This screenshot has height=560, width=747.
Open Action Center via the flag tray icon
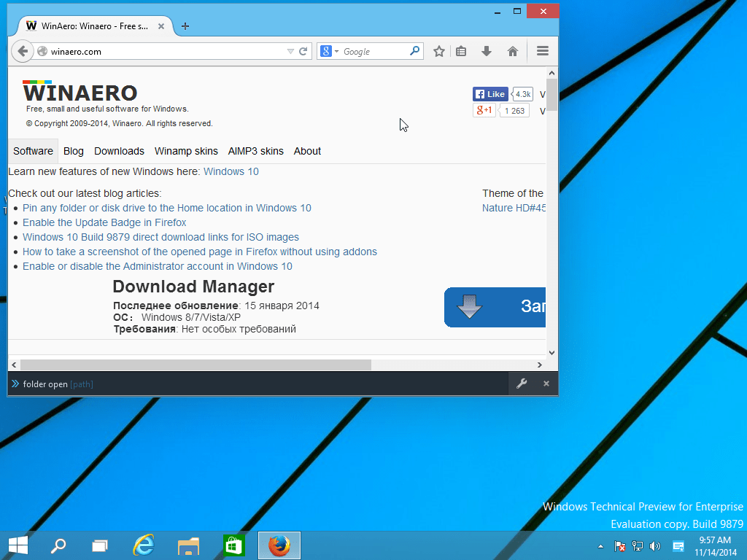pyautogui.click(x=621, y=545)
